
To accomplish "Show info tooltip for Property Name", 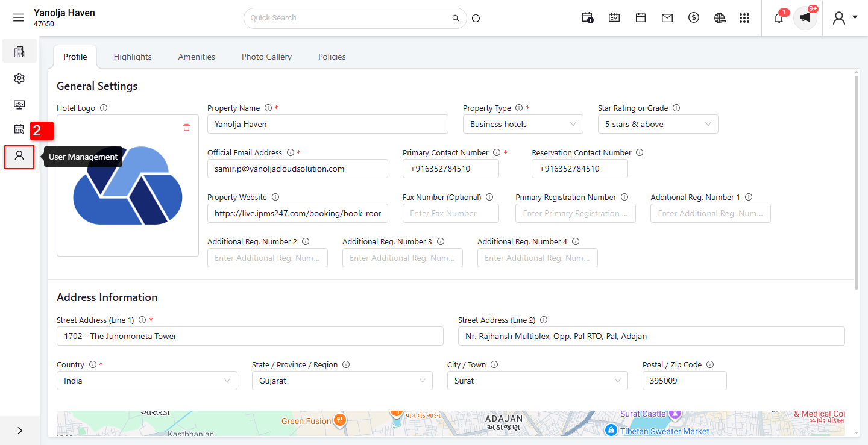I will tap(268, 108).
